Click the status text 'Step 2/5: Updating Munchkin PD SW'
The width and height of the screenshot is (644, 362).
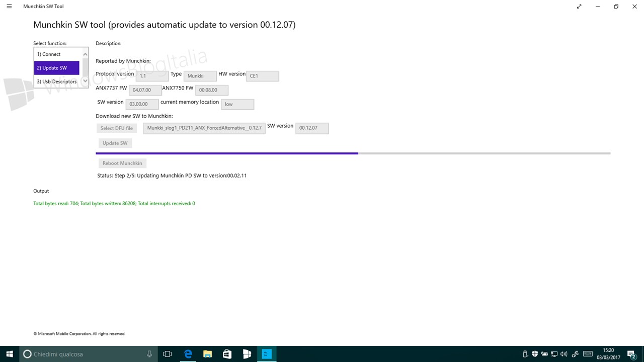coord(172,176)
